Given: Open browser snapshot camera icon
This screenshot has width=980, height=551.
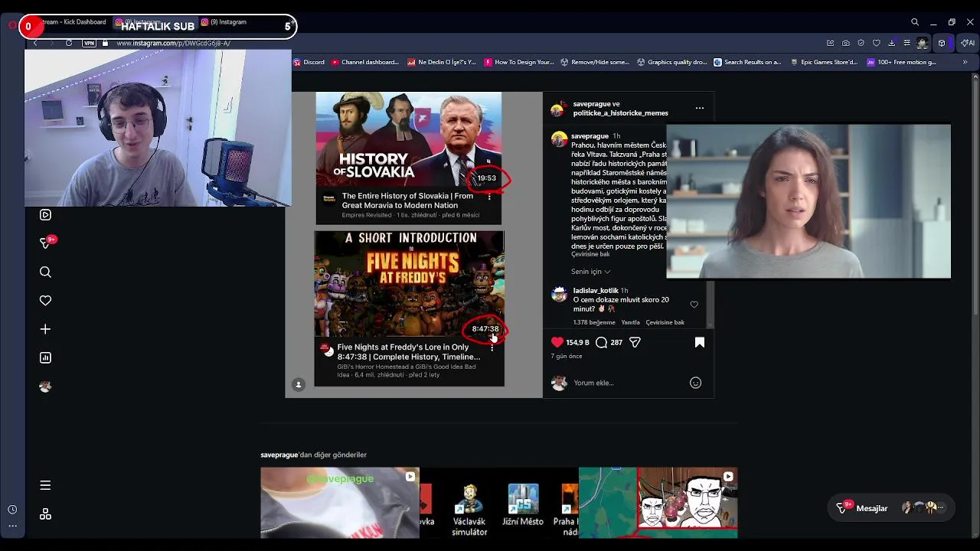Looking at the screenshot, I should [x=845, y=43].
